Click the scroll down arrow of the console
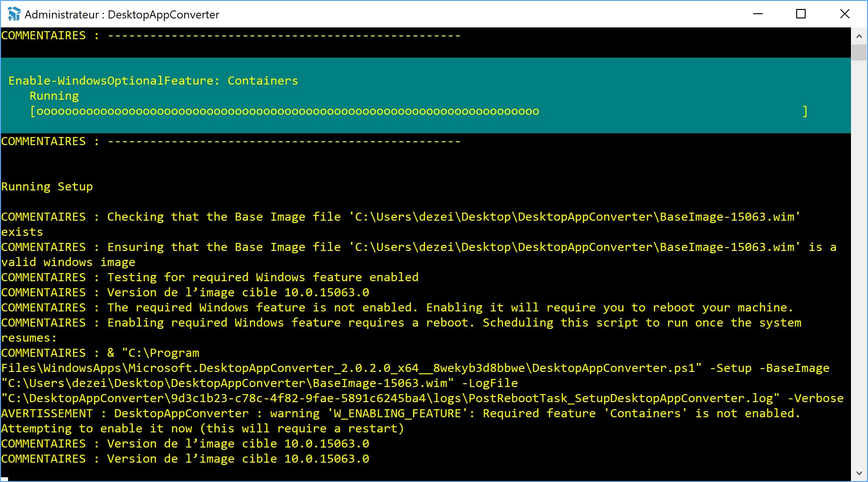Image resolution: width=868 pixels, height=482 pixels. click(x=859, y=473)
